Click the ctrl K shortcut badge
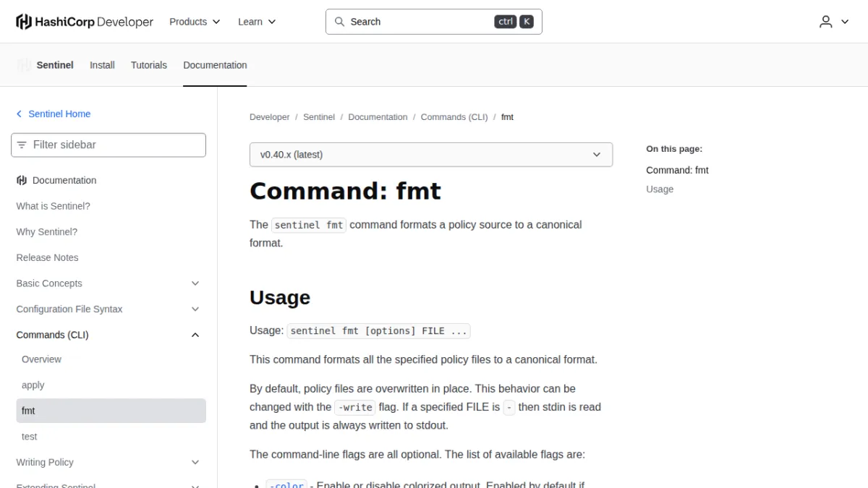Screen dimensions: 868x488 (514, 22)
